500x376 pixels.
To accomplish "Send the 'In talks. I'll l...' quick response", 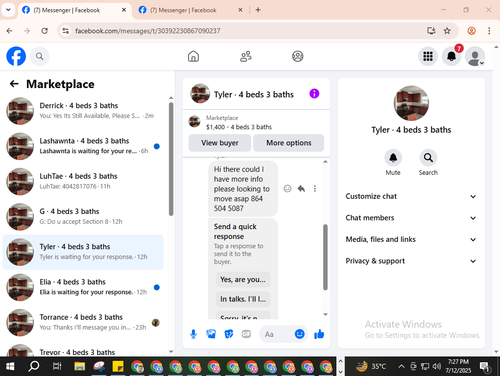I will tap(243, 299).
